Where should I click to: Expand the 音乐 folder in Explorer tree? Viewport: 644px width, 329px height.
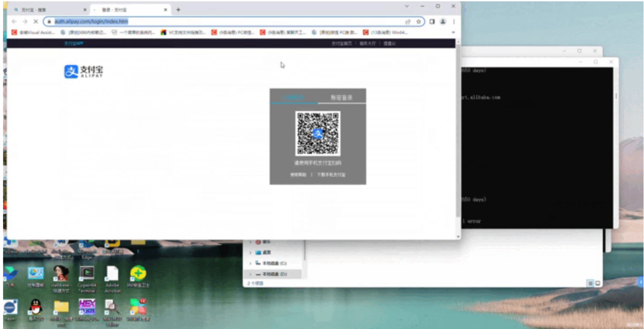(x=250, y=242)
